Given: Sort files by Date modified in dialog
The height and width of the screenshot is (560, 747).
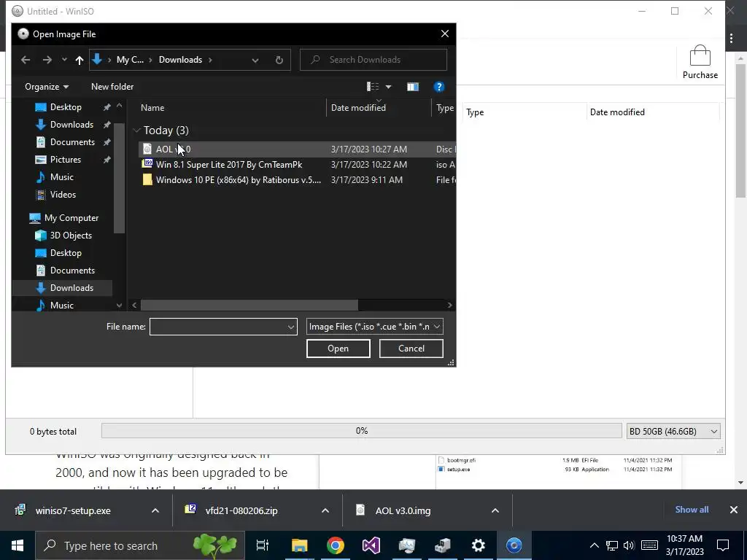Looking at the screenshot, I should coord(358,108).
